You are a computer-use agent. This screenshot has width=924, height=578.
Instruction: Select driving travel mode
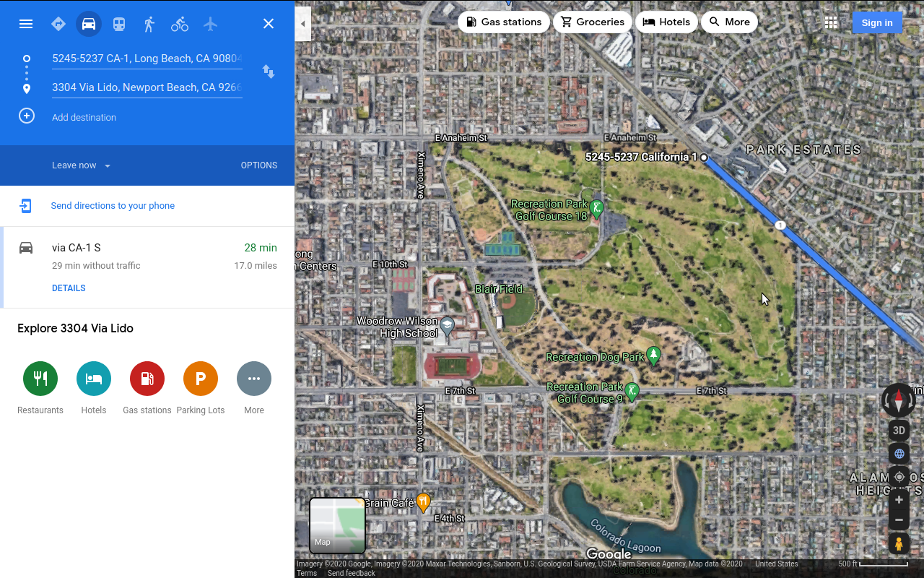[89, 24]
